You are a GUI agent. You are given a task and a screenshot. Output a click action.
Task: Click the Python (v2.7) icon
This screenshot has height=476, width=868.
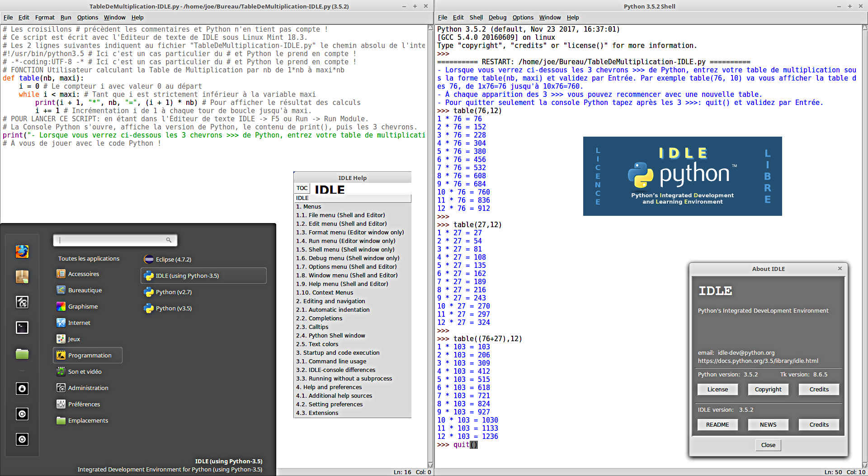(x=149, y=292)
